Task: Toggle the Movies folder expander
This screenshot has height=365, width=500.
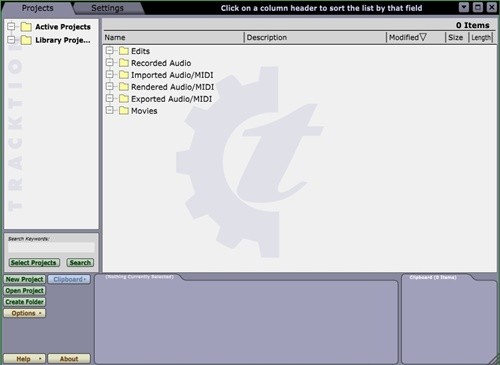Action: pos(110,110)
